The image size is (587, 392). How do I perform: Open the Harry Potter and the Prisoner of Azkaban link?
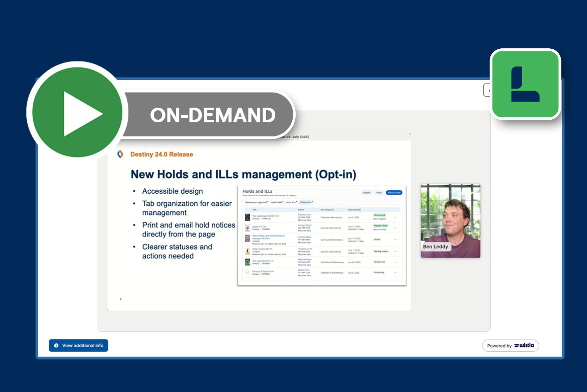click(x=269, y=237)
